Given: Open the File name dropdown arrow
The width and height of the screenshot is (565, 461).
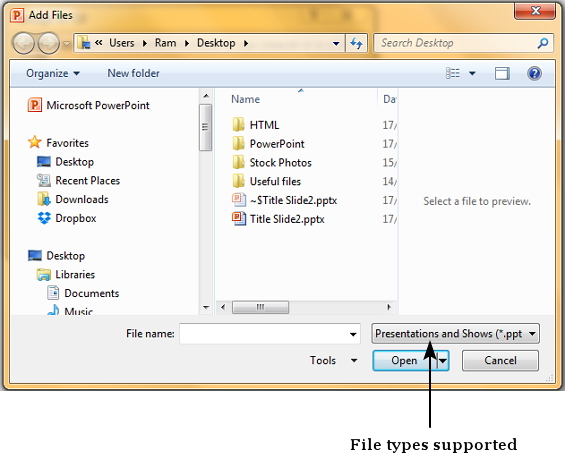Looking at the screenshot, I should pyautogui.click(x=353, y=334).
